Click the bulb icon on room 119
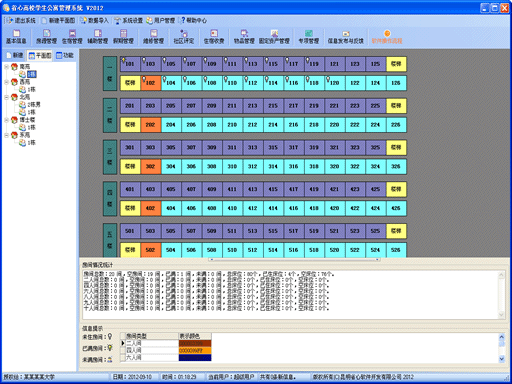Screen dimensions: 512x384 click(x=308, y=60)
